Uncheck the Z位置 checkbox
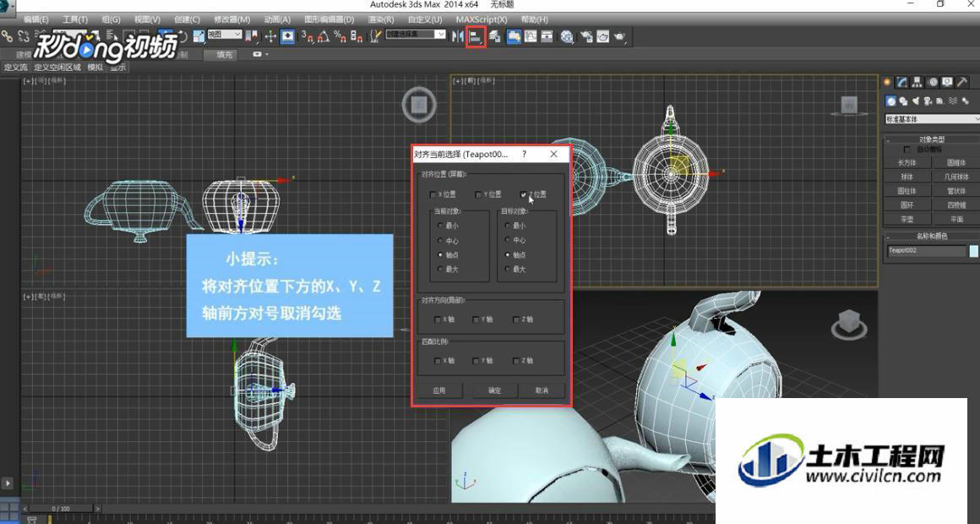Image resolution: width=980 pixels, height=524 pixels. pyautogui.click(x=523, y=194)
